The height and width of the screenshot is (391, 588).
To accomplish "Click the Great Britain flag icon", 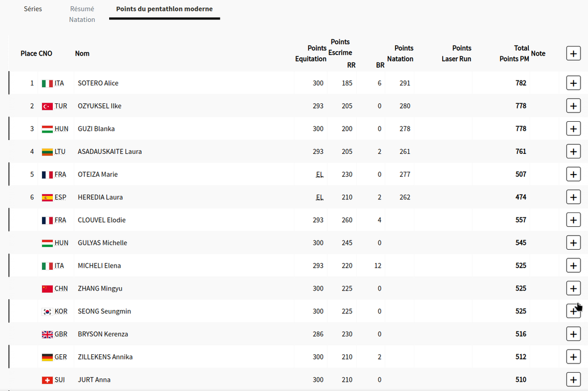I will pyautogui.click(x=47, y=334).
